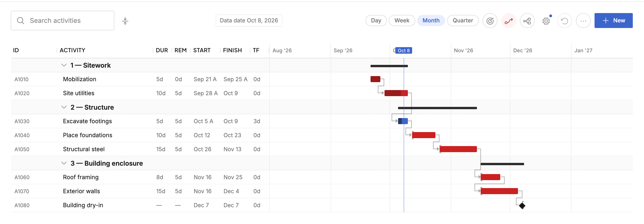Select the Place foundations Gantt bar
644x224 pixels.
(424, 135)
